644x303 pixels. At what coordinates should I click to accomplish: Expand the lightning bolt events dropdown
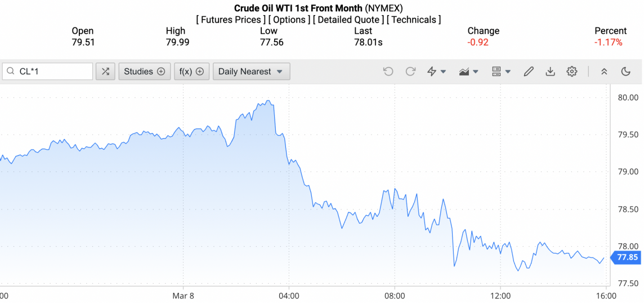[437, 72]
